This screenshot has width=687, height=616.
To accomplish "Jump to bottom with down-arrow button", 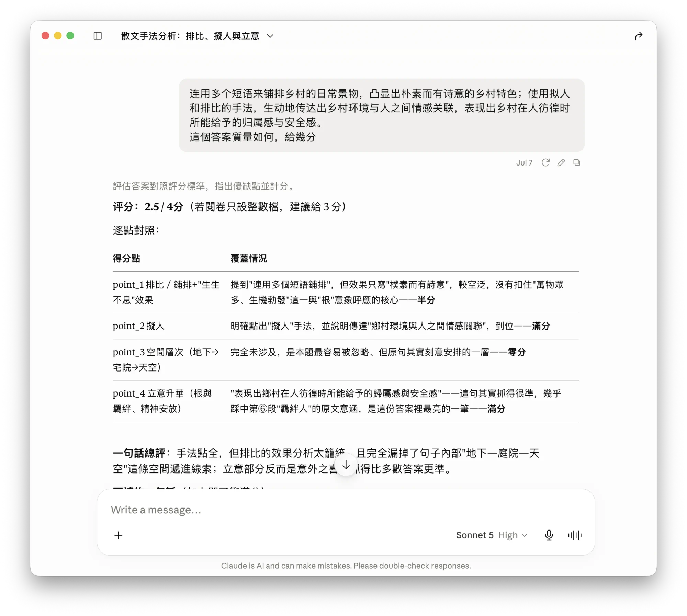I will point(346,465).
